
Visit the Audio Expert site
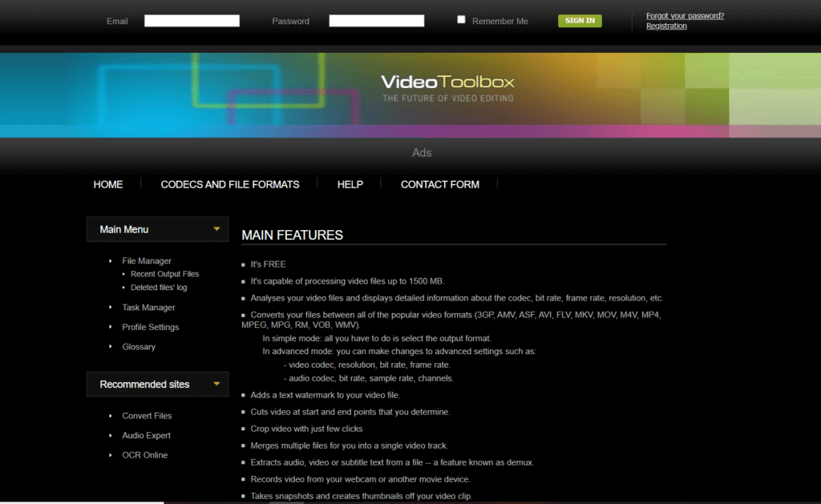(146, 435)
